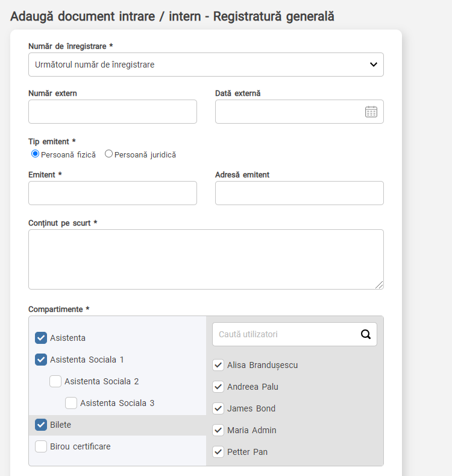The image size is (452, 476).
Task: Click the search magnifier icon for users
Action: coord(366,334)
